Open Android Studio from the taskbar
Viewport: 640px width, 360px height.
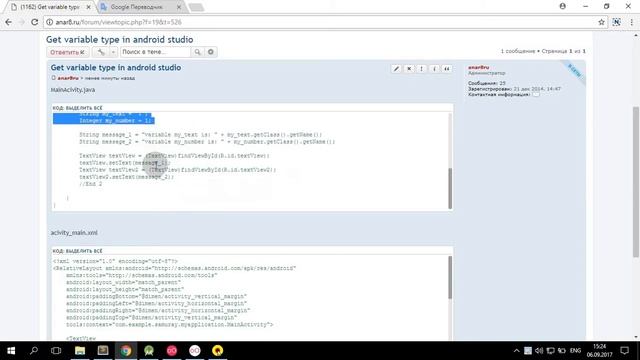click(149, 351)
